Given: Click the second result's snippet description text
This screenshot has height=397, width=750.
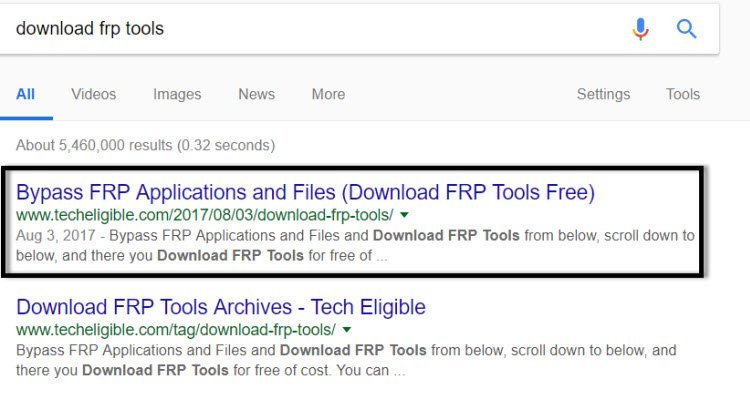Looking at the screenshot, I should pyautogui.click(x=346, y=360).
